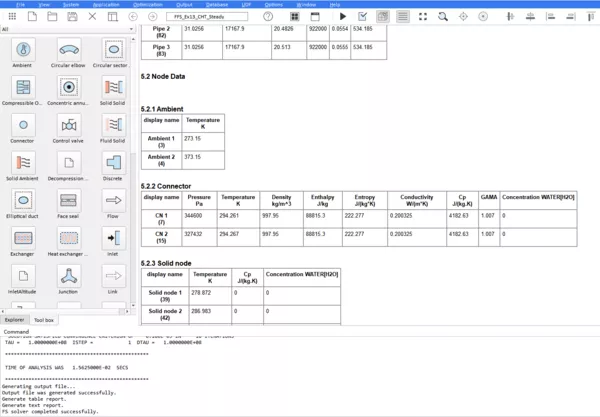The height and width of the screenshot is (417, 600).
Task: Run the solver with the play button
Action: point(343,16)
